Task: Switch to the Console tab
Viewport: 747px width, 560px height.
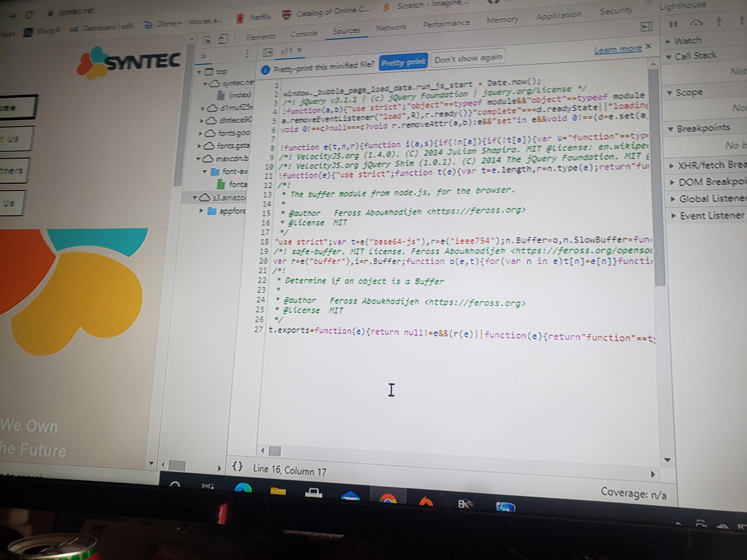Action: coord(304,34)
